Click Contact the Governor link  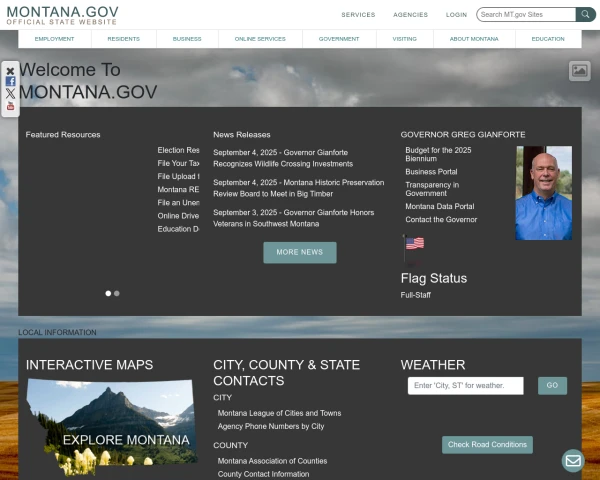(x=441, y=219)
